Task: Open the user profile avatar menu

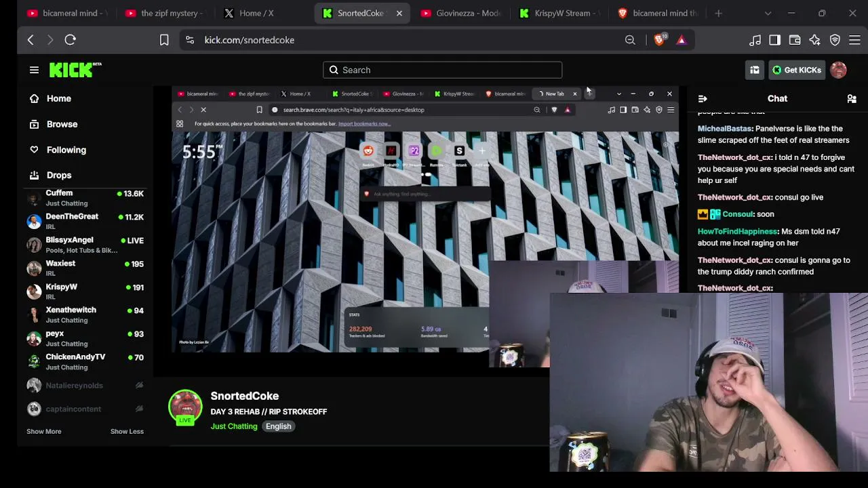Action: pyautogui.click(x=838, y=70)
